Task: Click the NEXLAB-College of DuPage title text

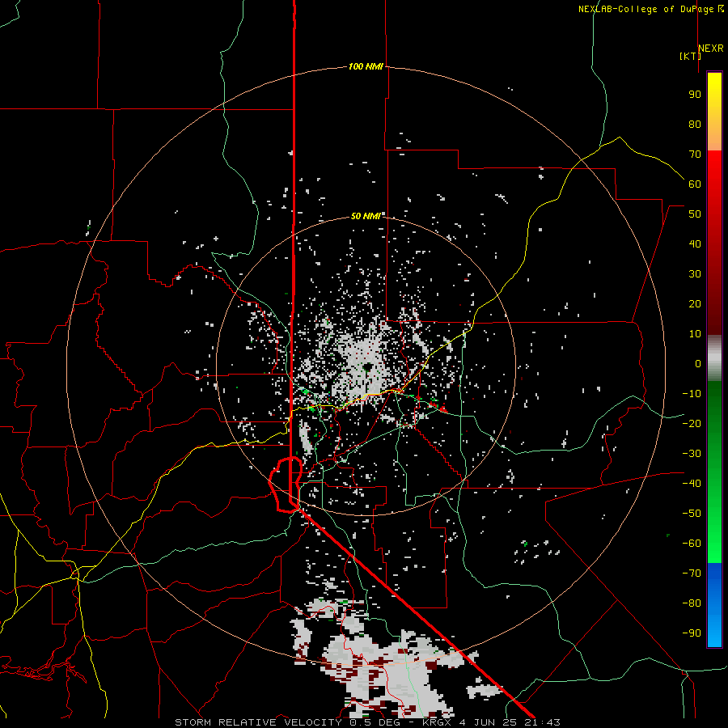Action: pyautogui.click(x=646, y=9)
